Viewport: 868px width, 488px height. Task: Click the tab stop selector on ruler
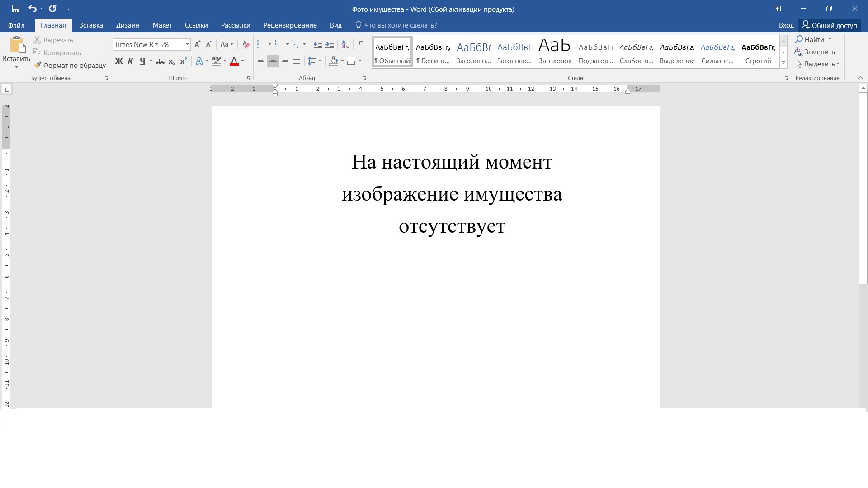click(6, 89)
